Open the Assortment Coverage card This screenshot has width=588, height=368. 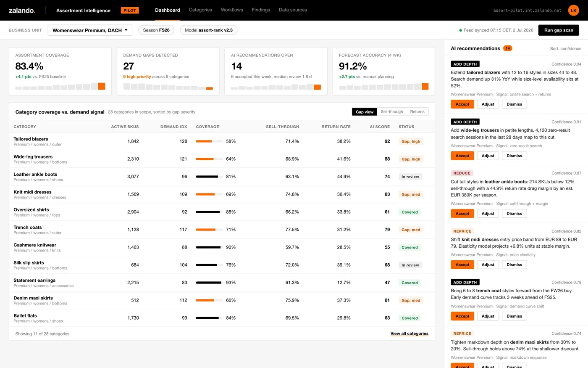(60, 71)
